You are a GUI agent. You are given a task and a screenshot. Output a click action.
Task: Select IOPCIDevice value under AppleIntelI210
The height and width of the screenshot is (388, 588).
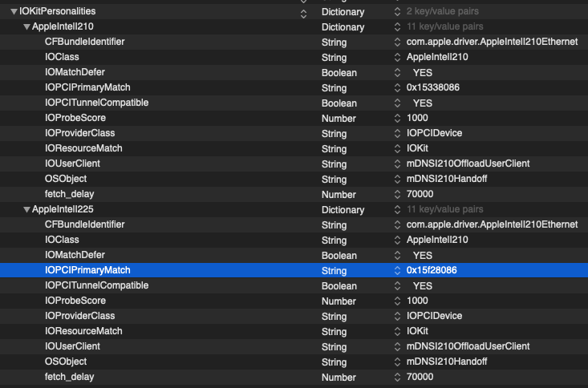tap(434, 133)
